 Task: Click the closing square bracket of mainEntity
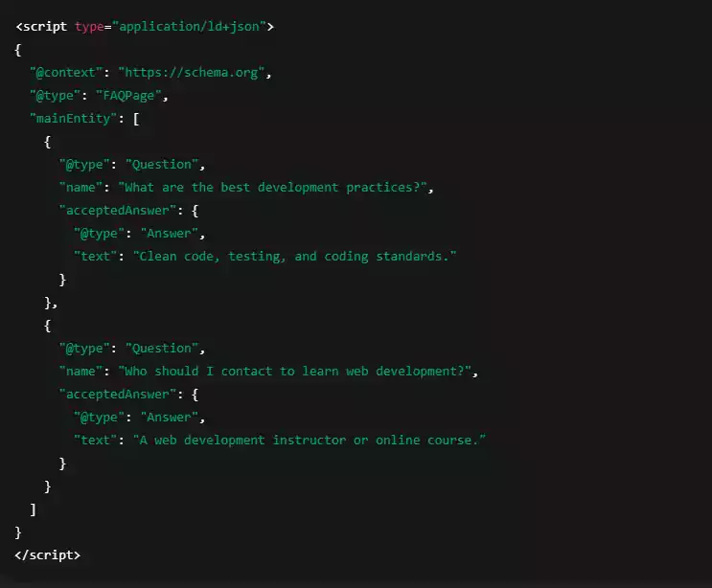(34, 509)
